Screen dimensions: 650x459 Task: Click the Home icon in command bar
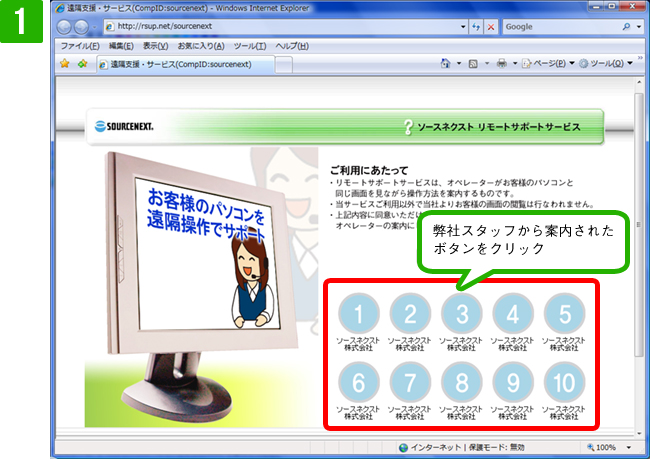tap(446, 63)
